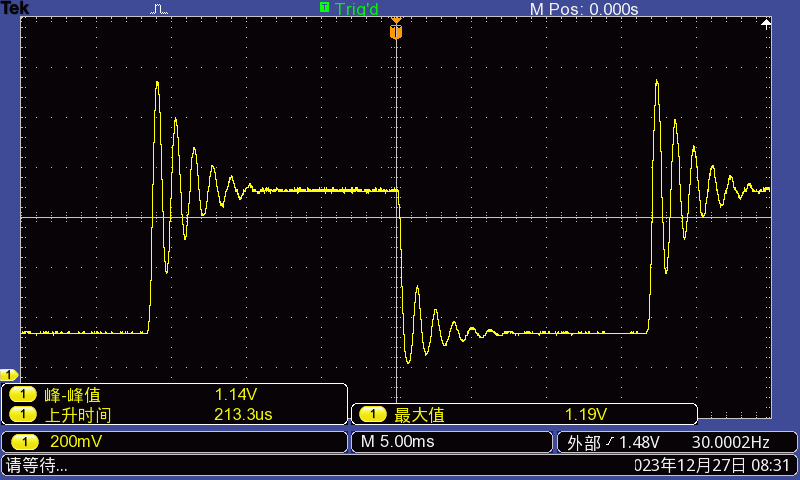
Task: Click the green trigger status T icon
Action: (x=324, y=7)
